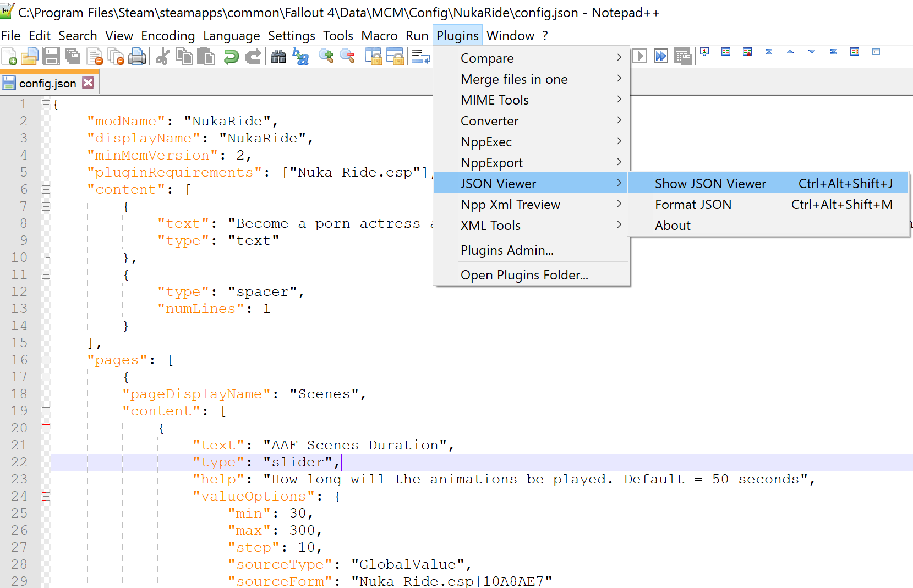Open About under JSON Viewer
Screen dimensions: 913x588
tap(768, 225)
